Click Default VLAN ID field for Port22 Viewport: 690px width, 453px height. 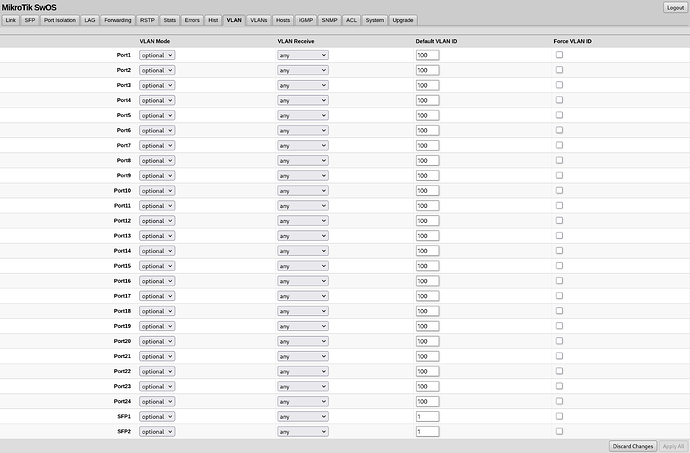pyautogui.click(x=427, y=371)
